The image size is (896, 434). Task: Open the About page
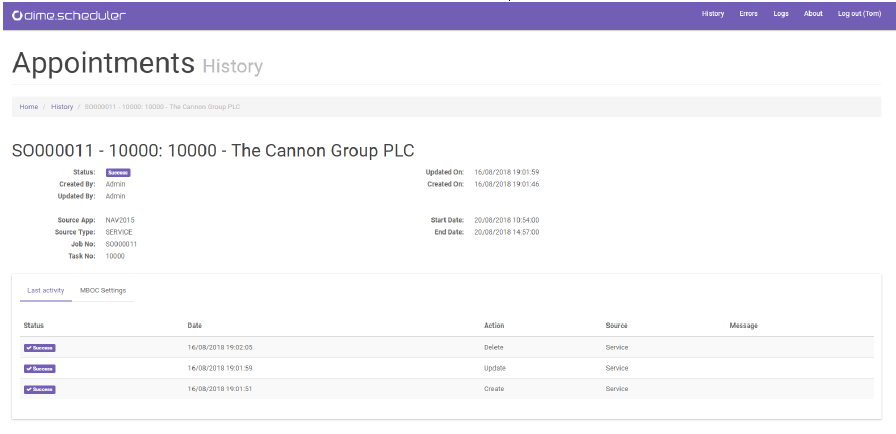[x=813, y=14]
